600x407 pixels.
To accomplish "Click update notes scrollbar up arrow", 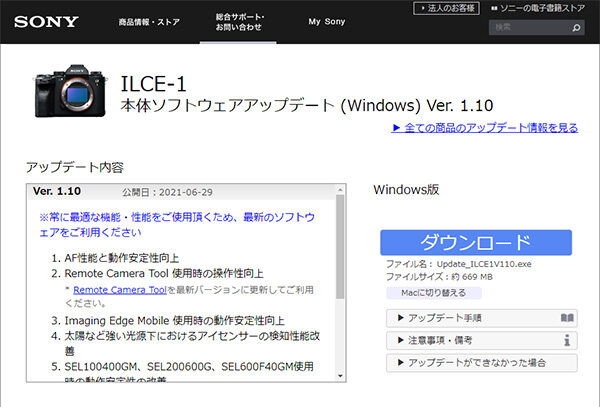I will [x=340, y=190].
